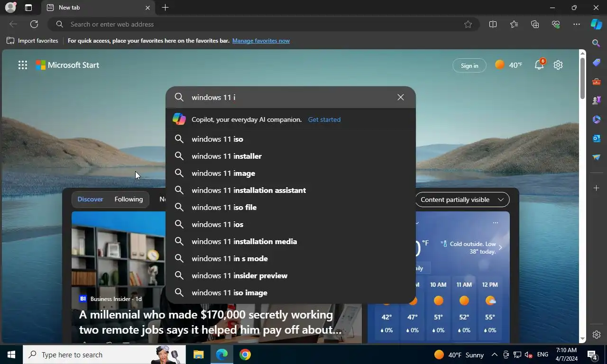Clear the search box text
607x364 pixels.
click(x=401, y=97)
